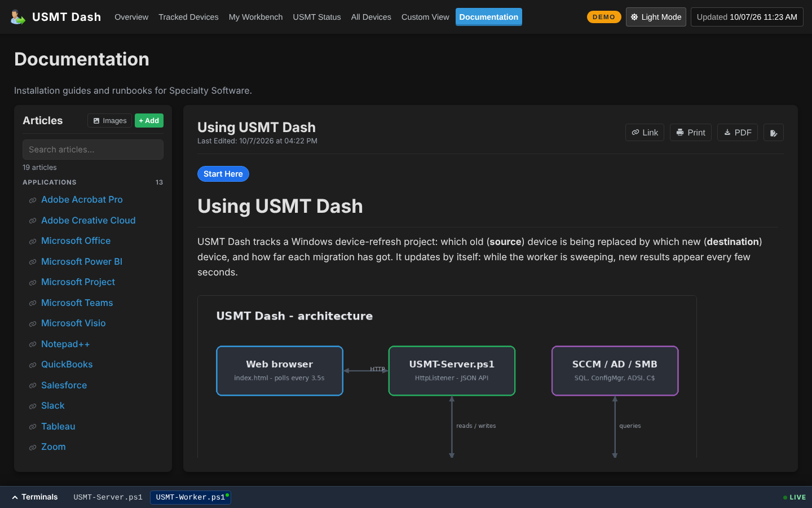Click the Search articles field

(93, 150)
